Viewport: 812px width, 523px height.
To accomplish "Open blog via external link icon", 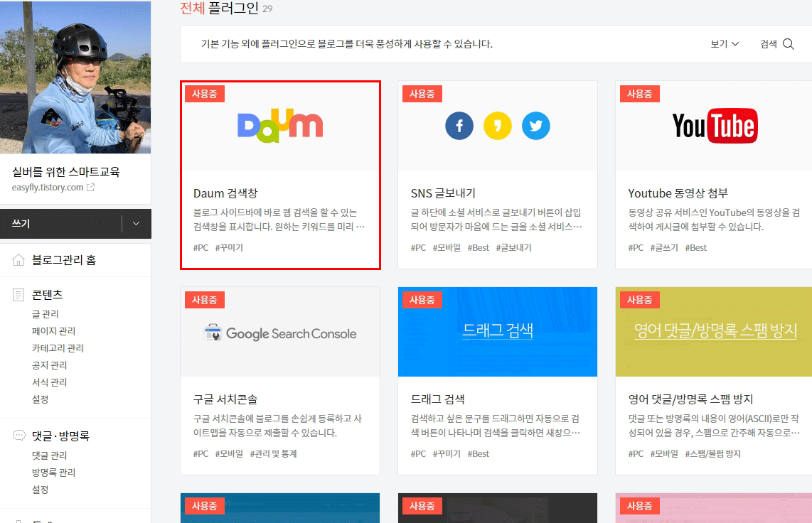I will [x=90, y=188].
